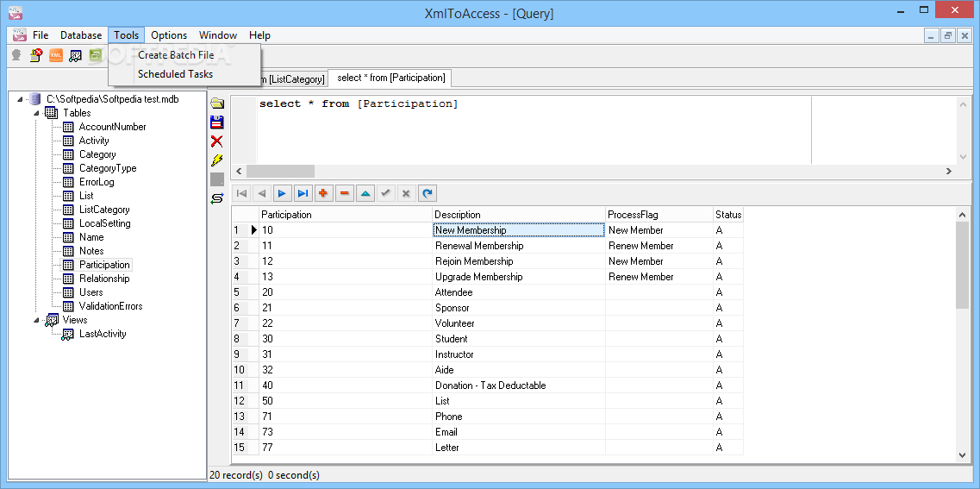Select the LastActivity view in the tree

tap(103, 333)
